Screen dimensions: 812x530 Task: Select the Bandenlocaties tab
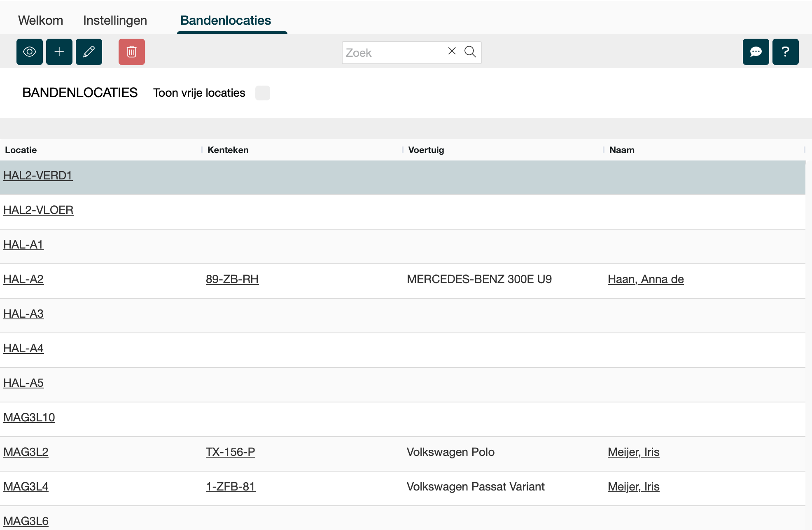(x=226, y=21)
